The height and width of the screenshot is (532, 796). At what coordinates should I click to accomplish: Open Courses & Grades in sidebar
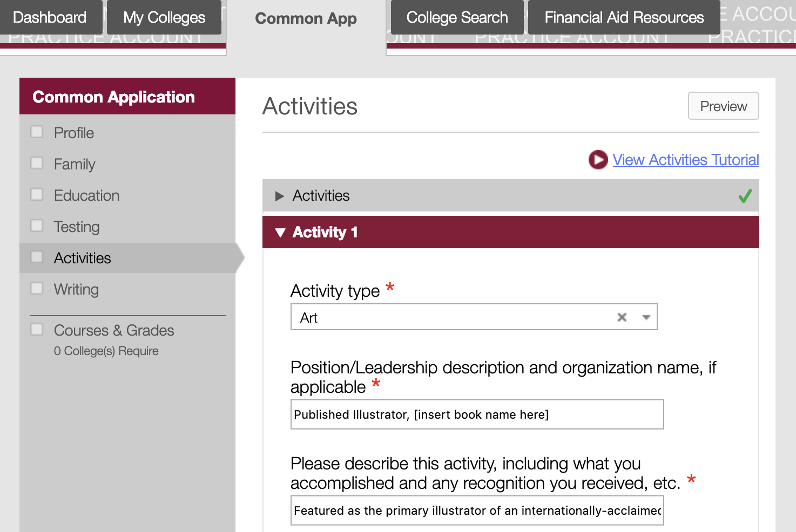(114, 330)
